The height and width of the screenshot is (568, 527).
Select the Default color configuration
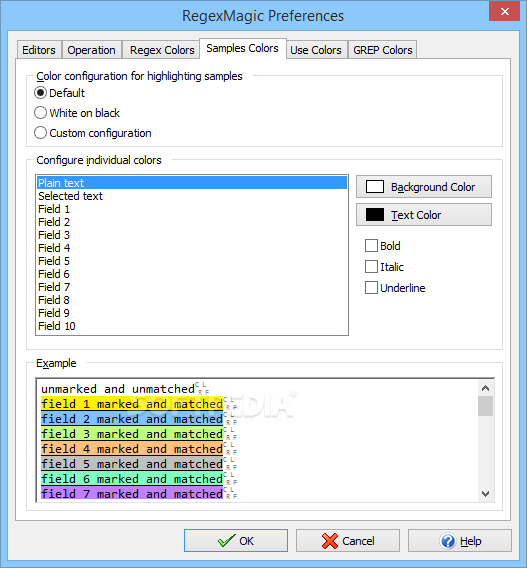(59, 93)
